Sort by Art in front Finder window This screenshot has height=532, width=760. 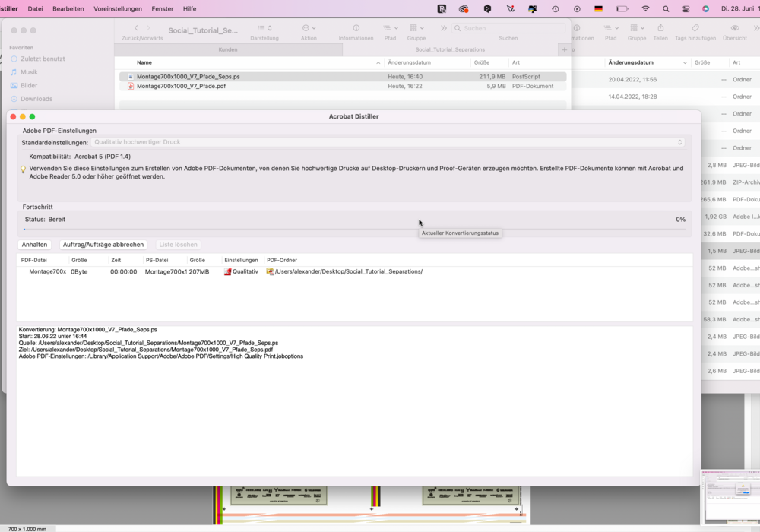click(516, 62)
